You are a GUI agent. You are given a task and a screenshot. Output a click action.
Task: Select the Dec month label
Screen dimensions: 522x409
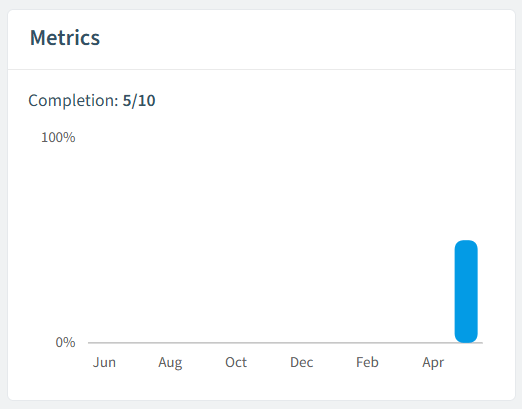[302, 362]
